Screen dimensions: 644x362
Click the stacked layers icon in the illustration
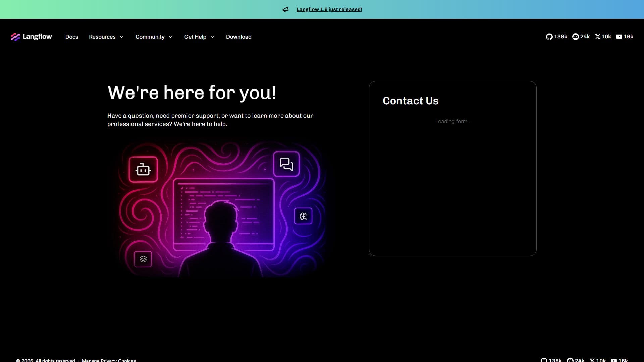click(x=143, y=259)
